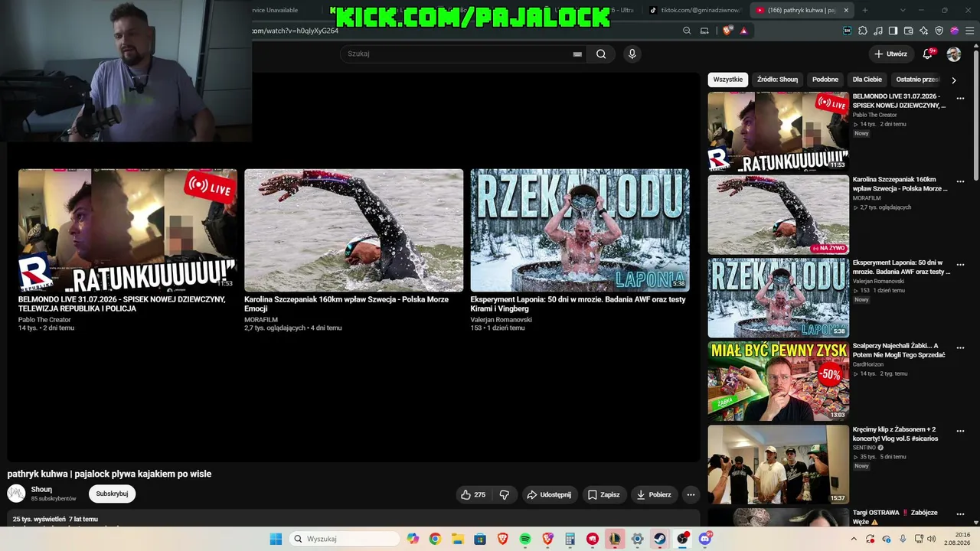Open the on-screen keyboard in search box

click(577, 54)
